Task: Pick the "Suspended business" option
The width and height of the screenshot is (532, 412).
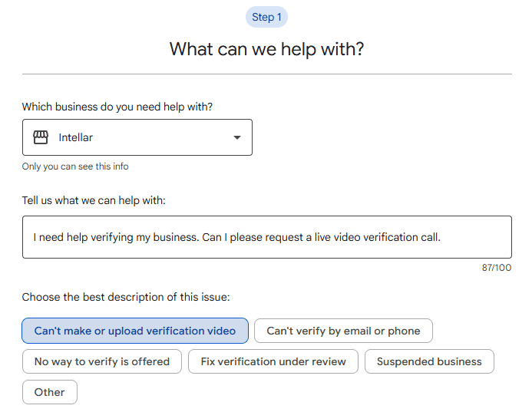Action: point(429,361)
